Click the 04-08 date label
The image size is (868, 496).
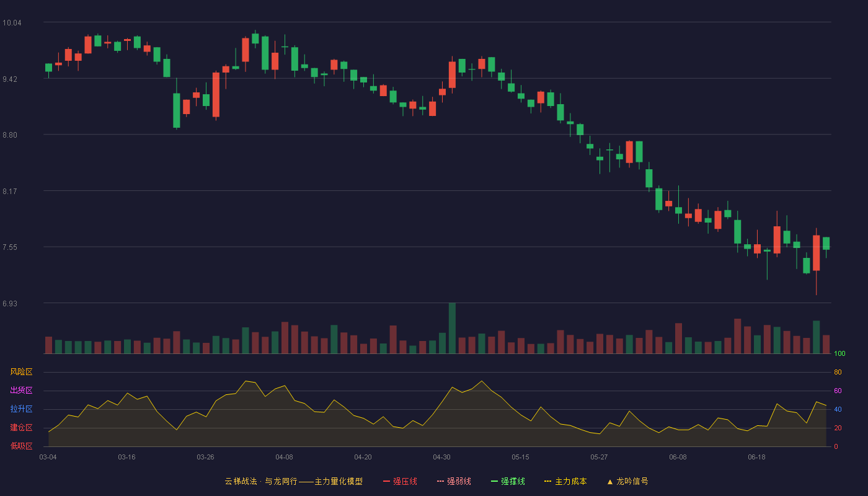click(284, 457)
